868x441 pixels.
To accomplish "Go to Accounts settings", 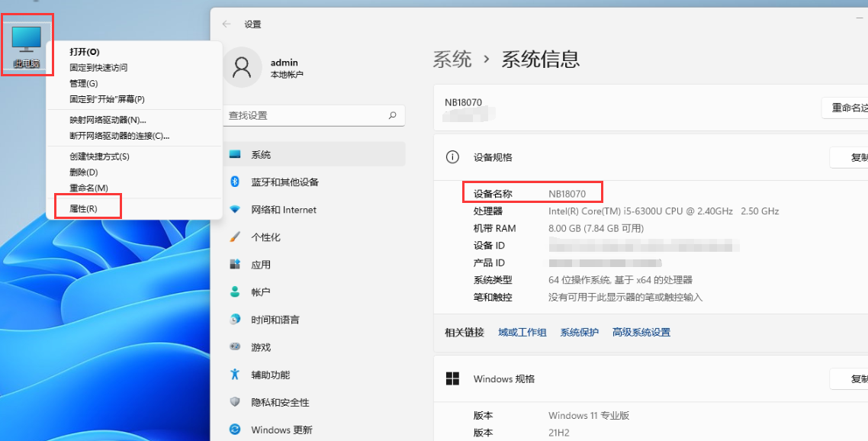I will click(261, 292).
